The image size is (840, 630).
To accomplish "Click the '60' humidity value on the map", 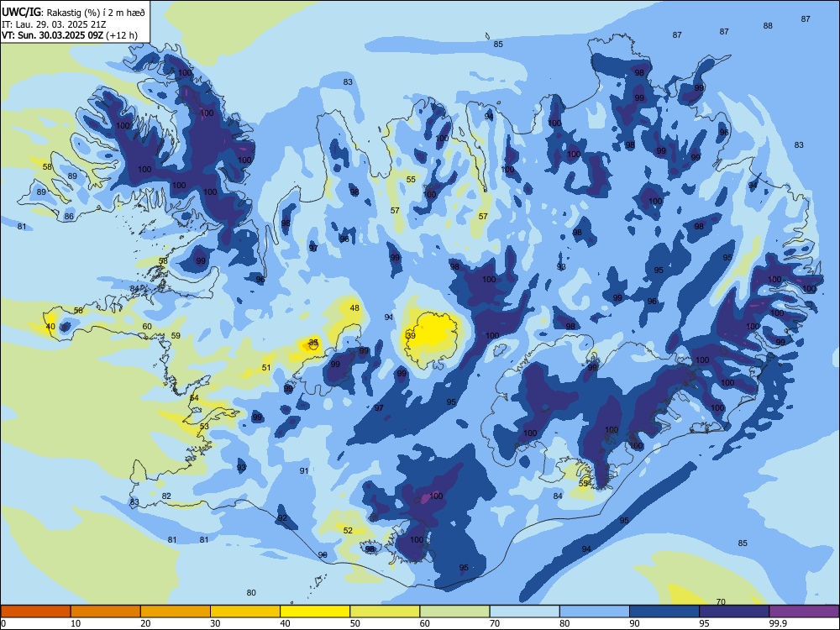I will (x=147, y=326).
